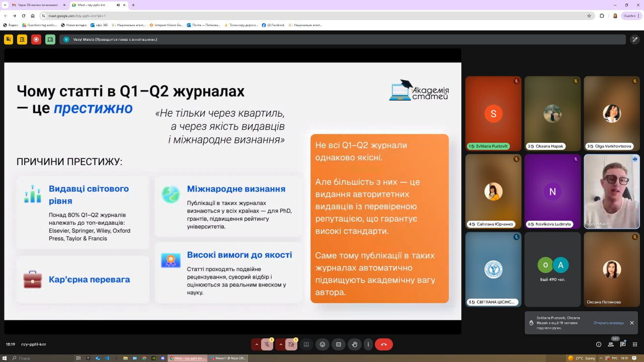Click the red record icon

pos(36,39)
